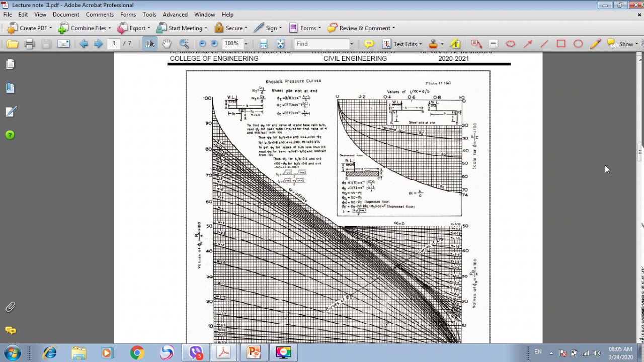Screen dimensions: 644x362
Task: Fit one full page in window
Action: pos(280,44)
